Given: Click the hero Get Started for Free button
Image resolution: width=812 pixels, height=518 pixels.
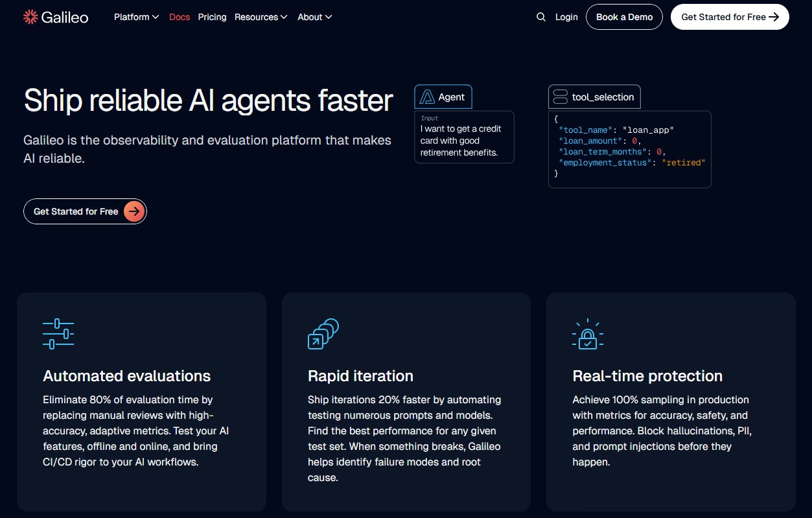Looking at the screenshot, I should [x=85, y=211].
